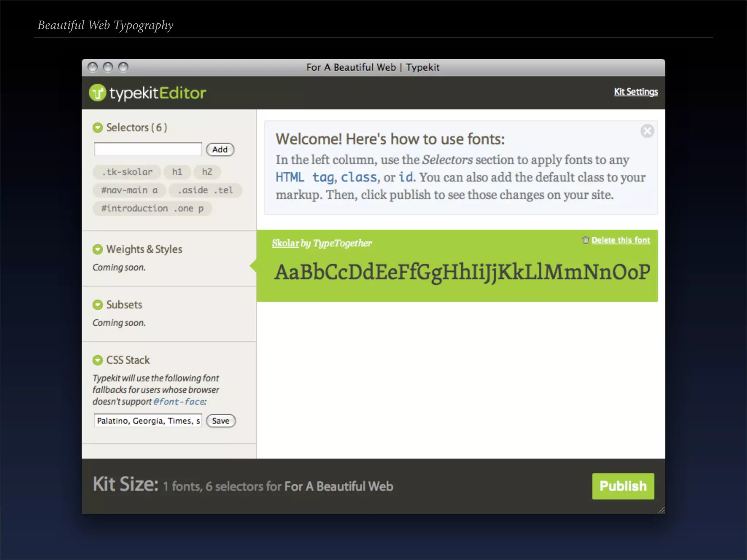
Task: Click the Save button for font stack
Action: coord(221,421)
